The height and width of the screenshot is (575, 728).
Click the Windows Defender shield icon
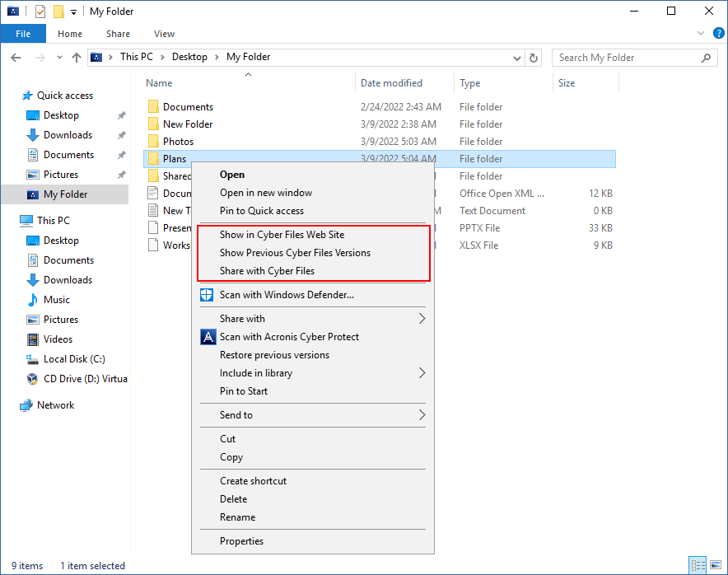coord(208,295)
